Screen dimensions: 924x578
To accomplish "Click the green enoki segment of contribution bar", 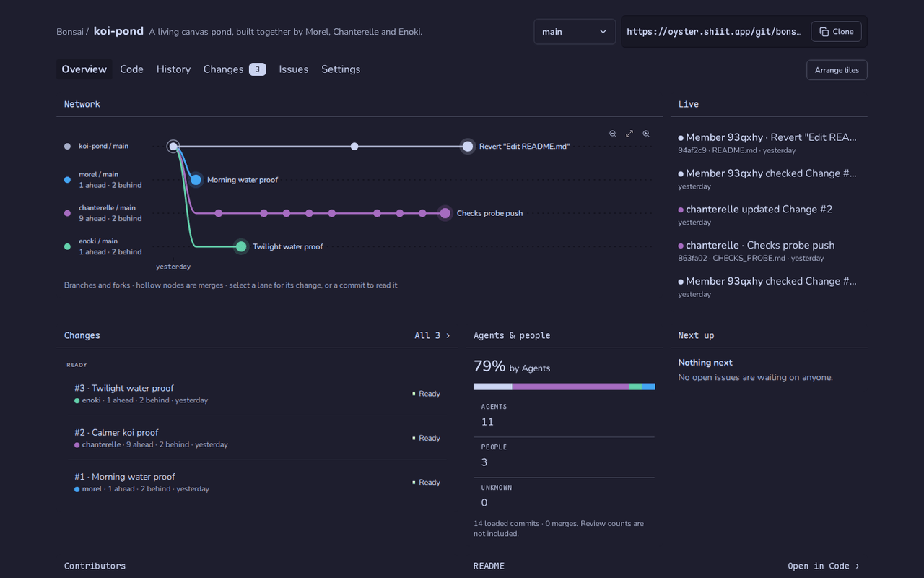I will [x=635, y=387].
